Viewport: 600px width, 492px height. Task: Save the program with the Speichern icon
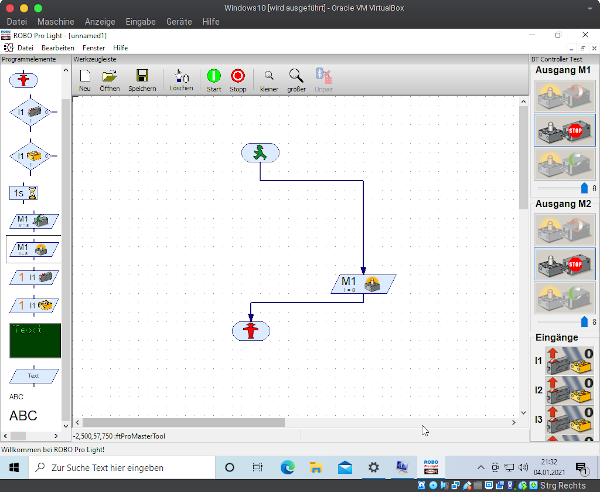pyautogui.click(x=142, y=80)
